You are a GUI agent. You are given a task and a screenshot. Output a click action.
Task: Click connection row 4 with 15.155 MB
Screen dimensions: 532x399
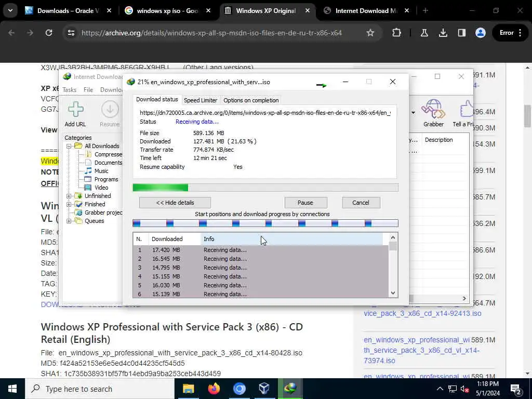coord(260,276)
